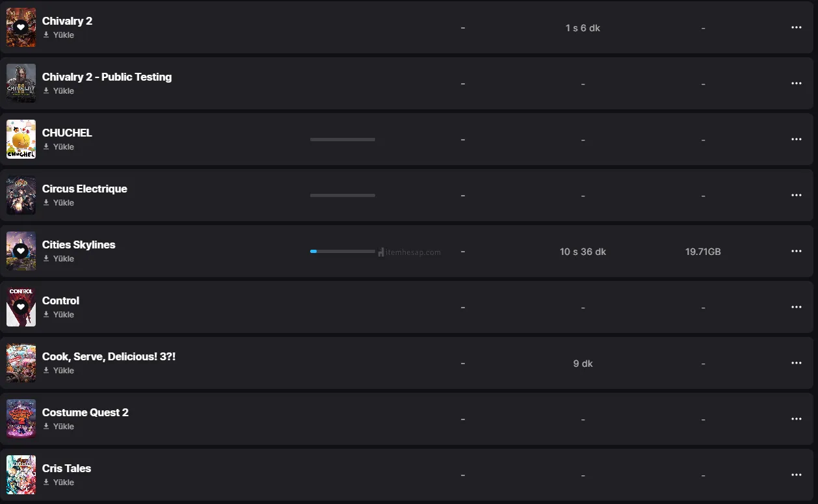Toggle favorite heart on Chivalry 2 cover
The image size is (818, 504).
(21, 27)
